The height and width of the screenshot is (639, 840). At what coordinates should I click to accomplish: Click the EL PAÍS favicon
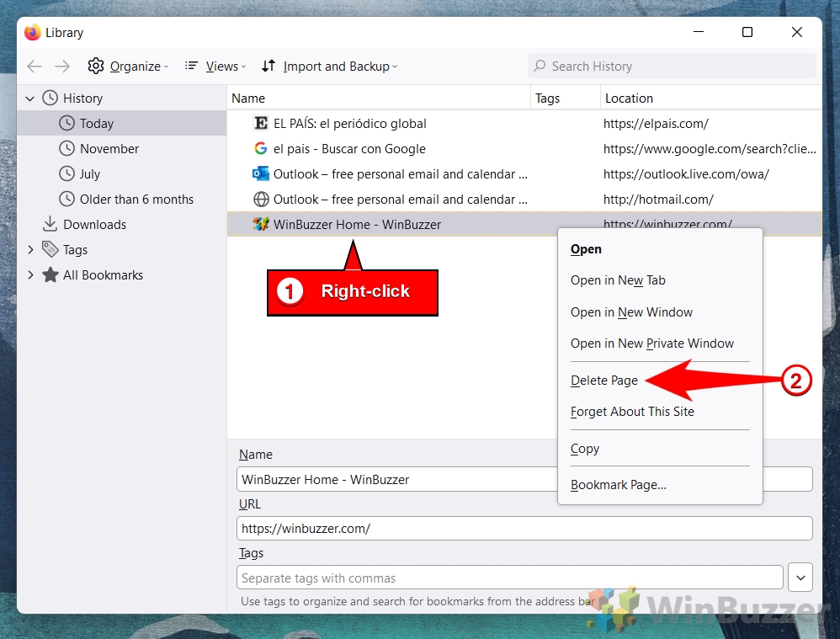[x=261, y=123]
